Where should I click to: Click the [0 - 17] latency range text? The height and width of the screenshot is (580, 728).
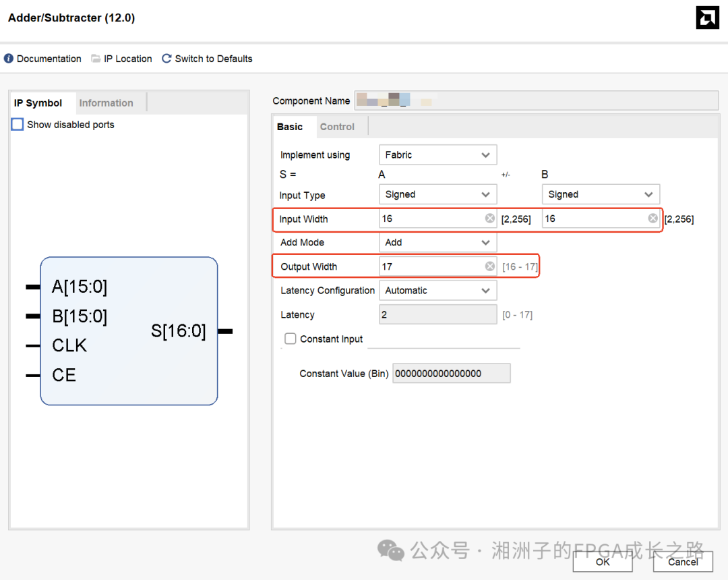point(517,315)
